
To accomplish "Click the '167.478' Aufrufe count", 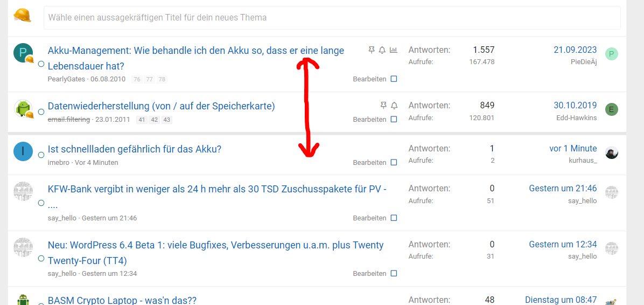I will 482,62.
